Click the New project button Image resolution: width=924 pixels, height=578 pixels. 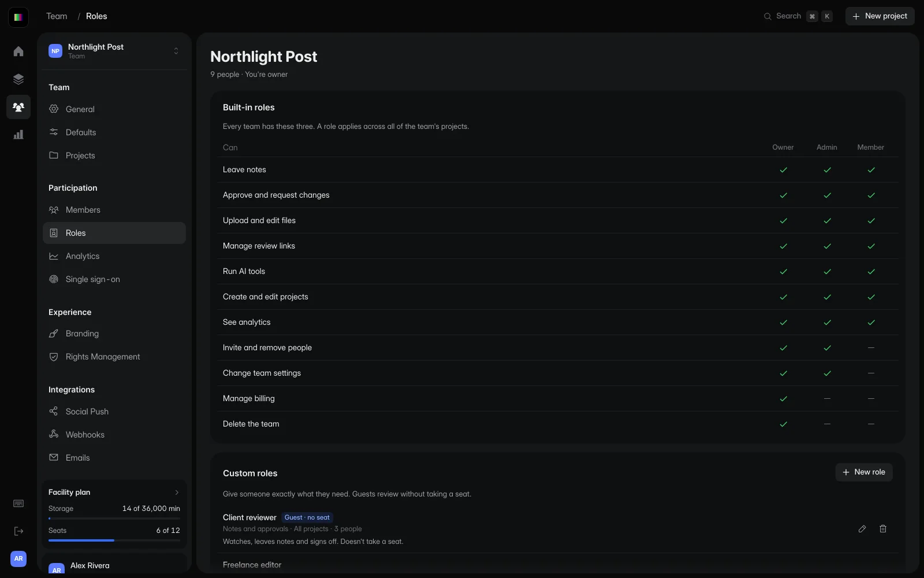[880, 16]
